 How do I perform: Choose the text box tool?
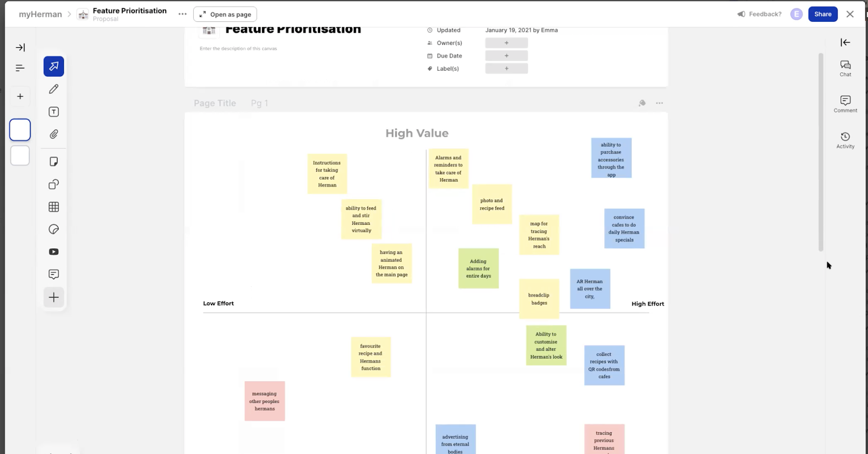(54, 112)
